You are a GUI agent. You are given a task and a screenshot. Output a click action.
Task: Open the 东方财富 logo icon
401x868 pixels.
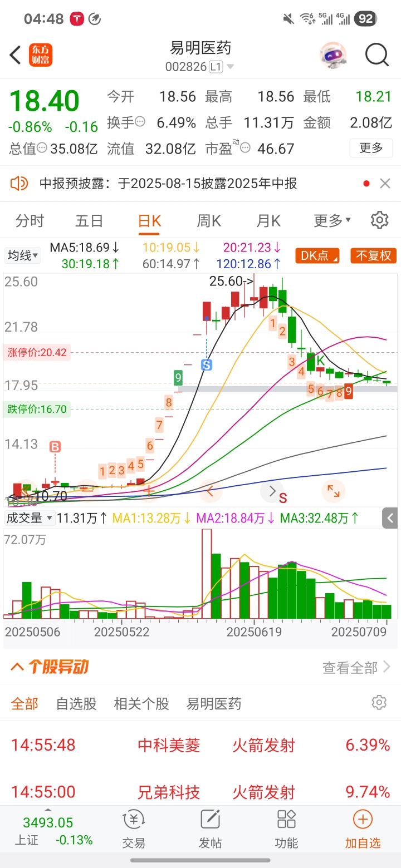(x=41, y=55)
